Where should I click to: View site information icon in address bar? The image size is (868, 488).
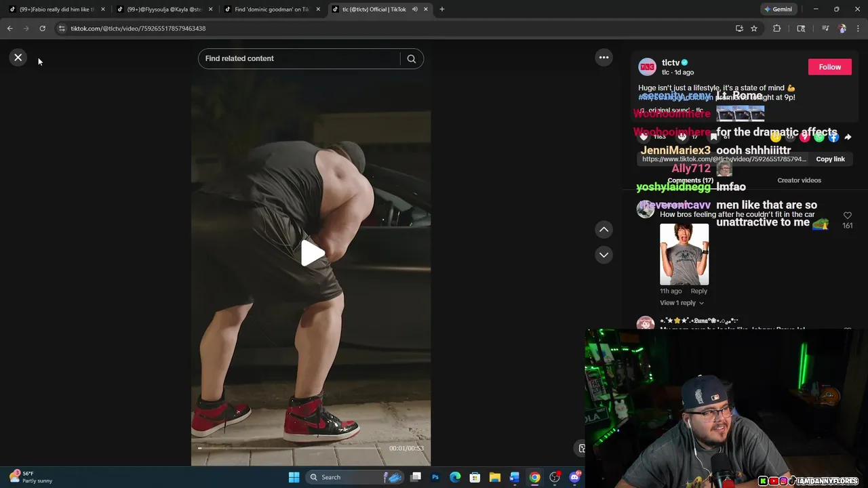62,28
